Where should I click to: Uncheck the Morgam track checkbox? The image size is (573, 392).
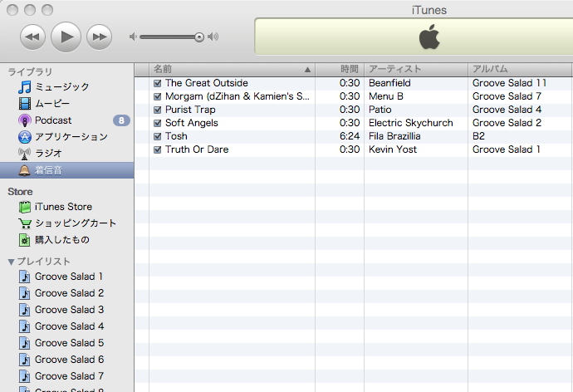158,96
